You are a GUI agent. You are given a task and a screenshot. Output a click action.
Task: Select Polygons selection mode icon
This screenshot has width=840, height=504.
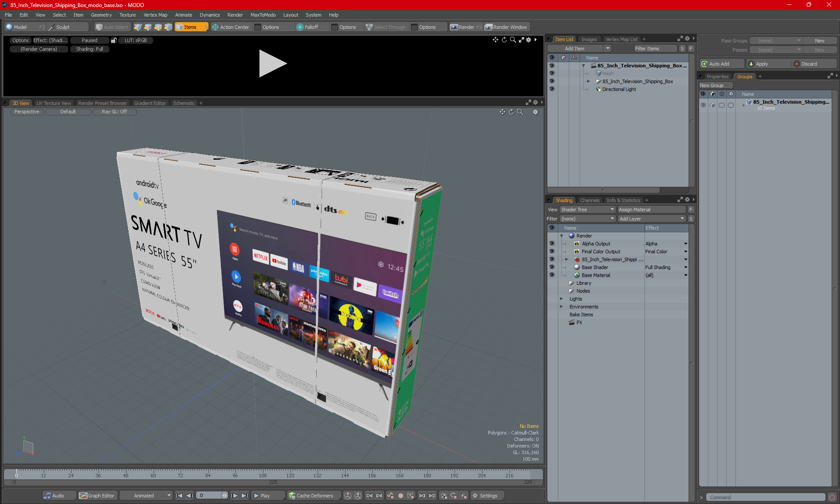tap(158, 27)
